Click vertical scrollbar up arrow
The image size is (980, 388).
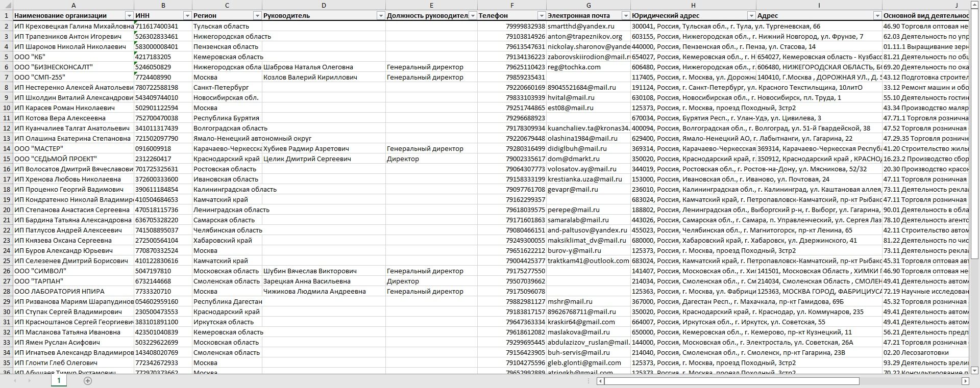tap(974, 4)
